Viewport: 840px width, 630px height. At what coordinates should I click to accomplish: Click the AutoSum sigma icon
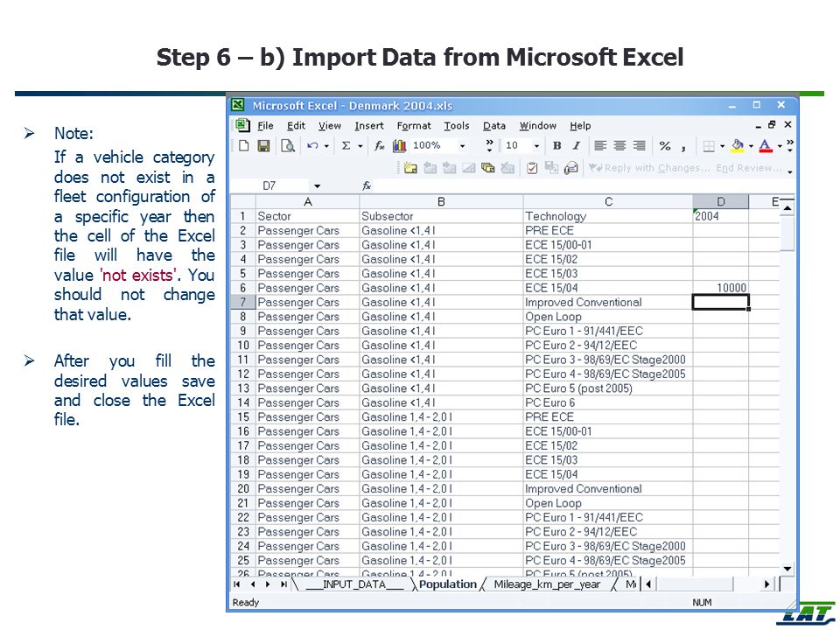click(x=346, y=146)
